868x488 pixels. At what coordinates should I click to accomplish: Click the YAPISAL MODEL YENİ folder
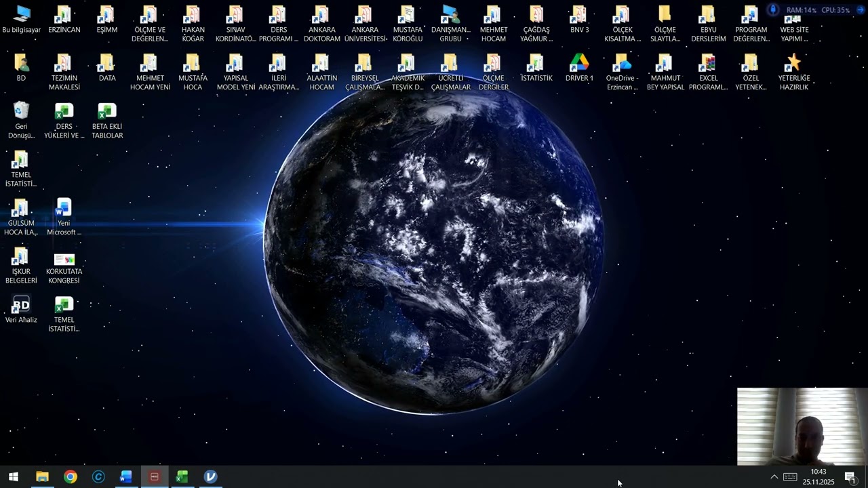(236, 73)
